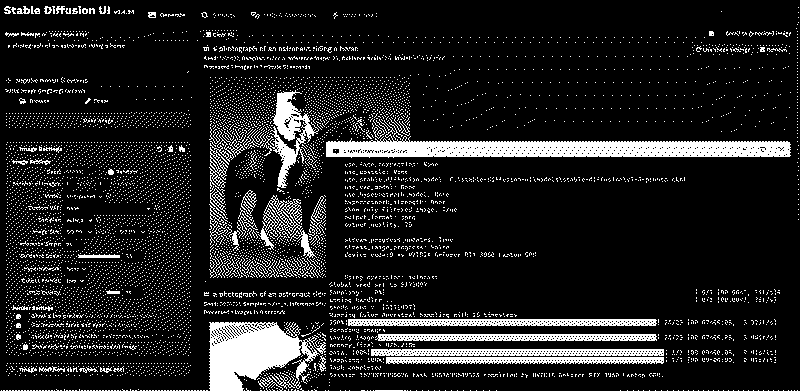Click the gear icon on Settings tab
The width and height of the screenshot is (800, 391).
click(205, 15)
